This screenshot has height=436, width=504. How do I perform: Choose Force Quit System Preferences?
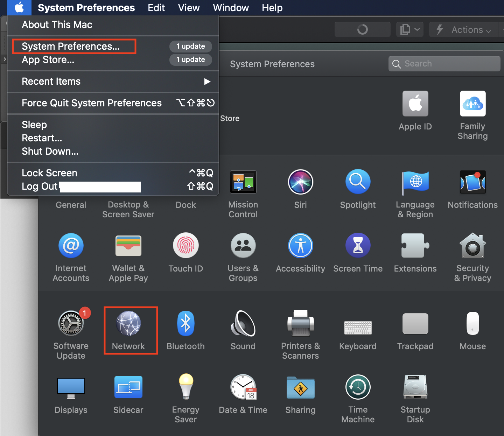point(113,103)
